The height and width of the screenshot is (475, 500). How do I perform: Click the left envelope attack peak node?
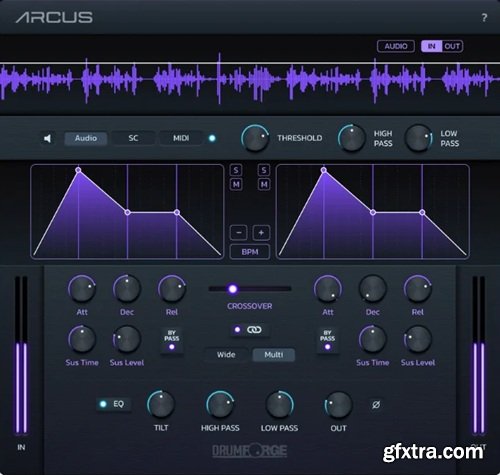78,170
